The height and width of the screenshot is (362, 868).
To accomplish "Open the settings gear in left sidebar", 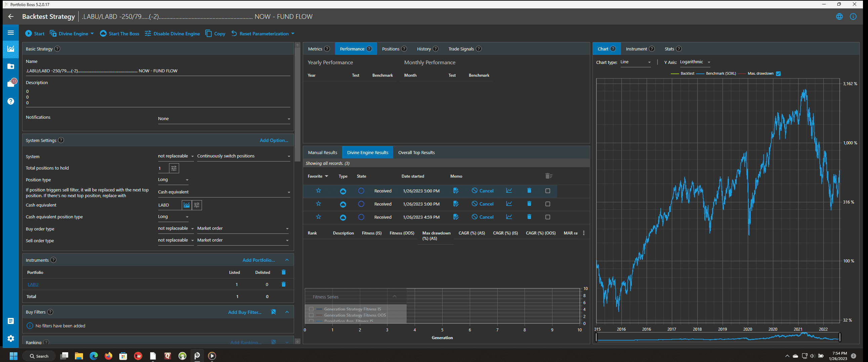I will click(x=11, y=338).
